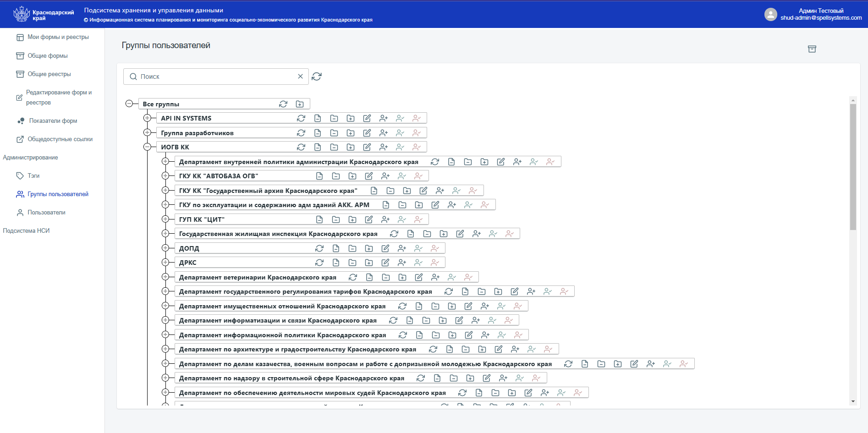Open archive icon at top right of page
This screenshot has width=868, height=433.
(x=812, y=49)
